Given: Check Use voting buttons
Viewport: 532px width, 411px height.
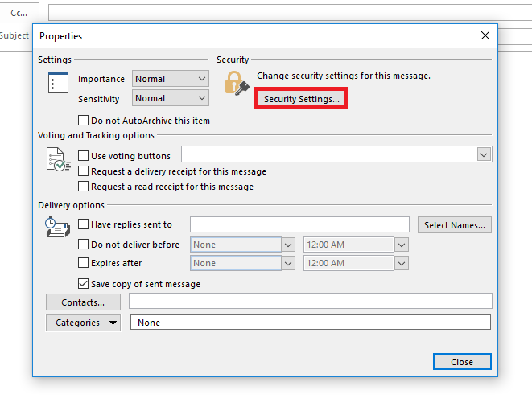Looking at the screenshot, I should click(x=83, y=156).
